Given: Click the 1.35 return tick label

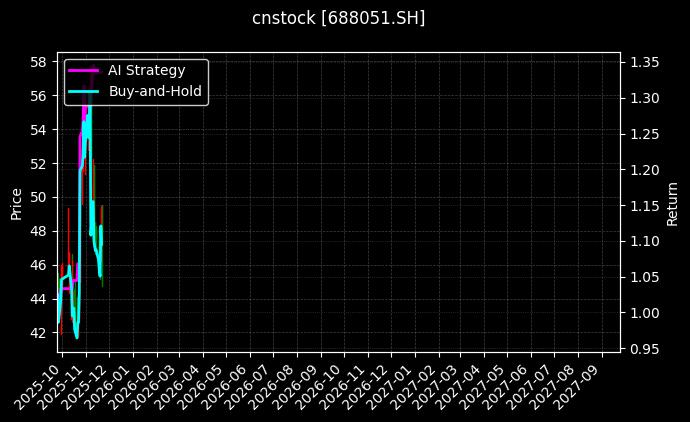Looking at the screenshot, I should (x=645, y=62).
